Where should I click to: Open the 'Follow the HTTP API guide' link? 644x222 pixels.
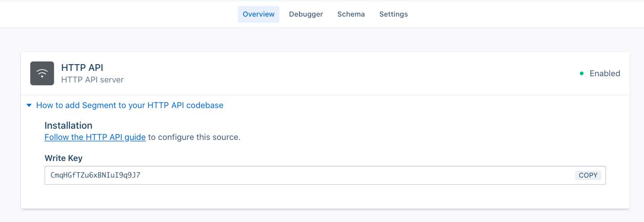pyautogui.click(x=95, y=137)
